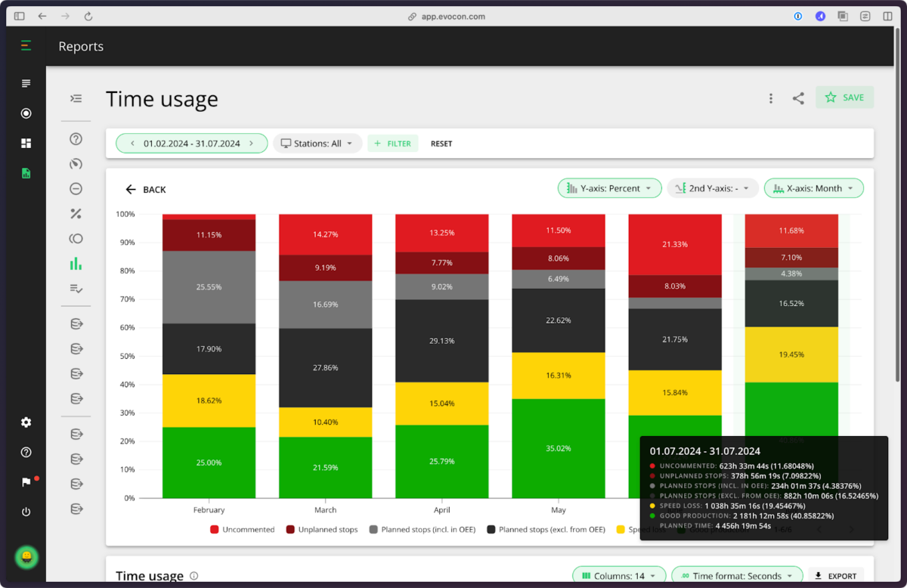The width and height of the screenshot is (907, 588).
Task: Toggle Uncommented series in chart legend
Action: [242, 530]
